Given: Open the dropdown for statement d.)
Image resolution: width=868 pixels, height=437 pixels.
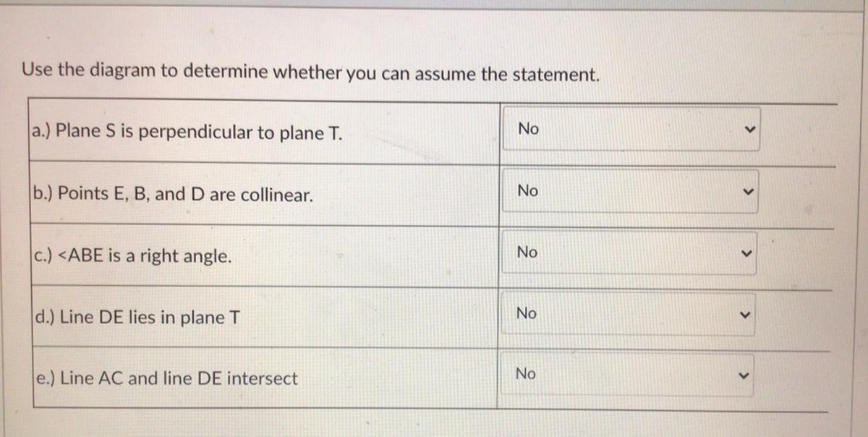Looking at the screenshot, I should pyautogui.click(x=629, y=314).
